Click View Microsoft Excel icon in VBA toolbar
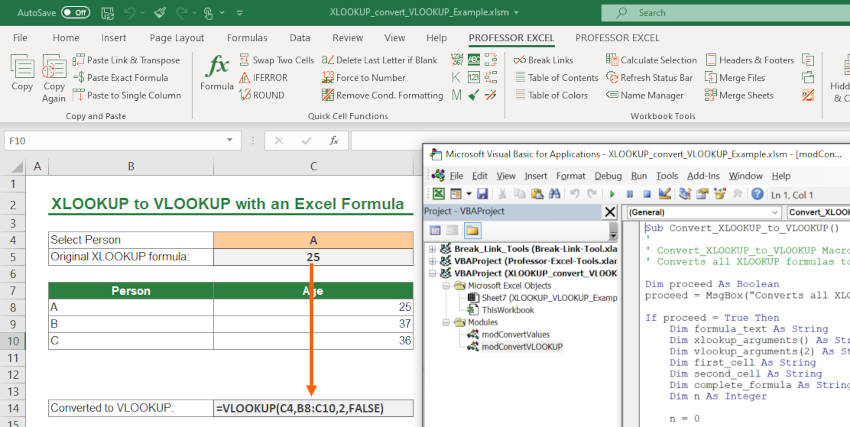The height and width of the screenshot is (427, 850). tap(439, 194)
